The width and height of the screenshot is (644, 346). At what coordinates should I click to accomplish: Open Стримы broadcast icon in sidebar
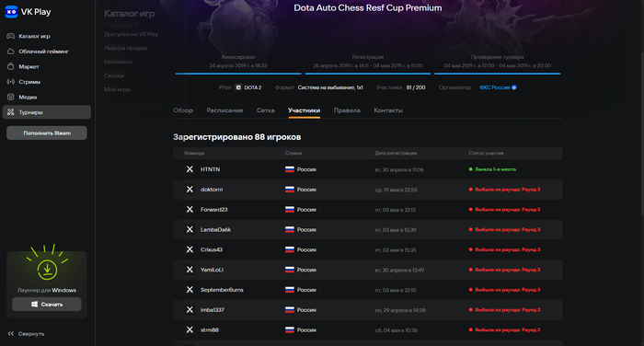11,82
